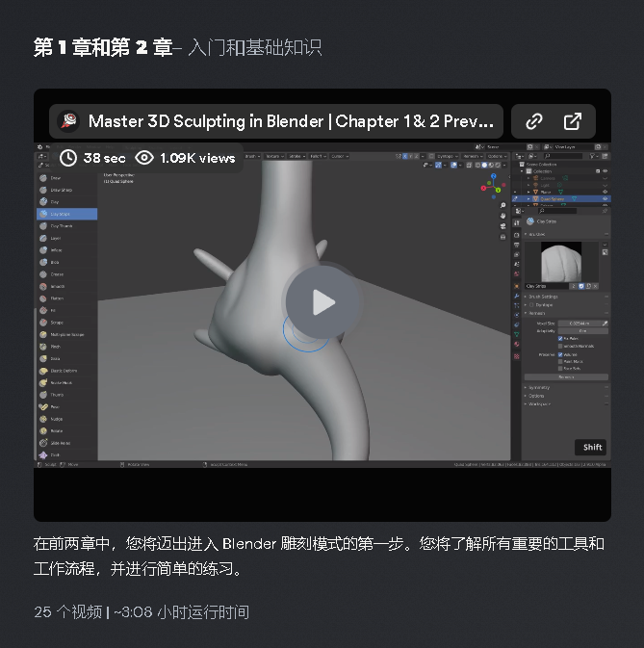Toggle the Smooth Normals checkbox
The height and width of the screenshot is (648, 644).
(x=560, y=346)
